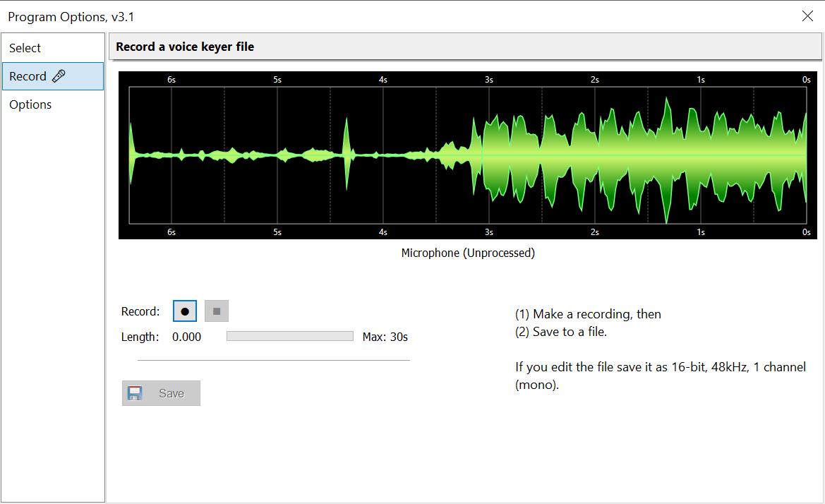Click the Microphone (Unprocessed) caption
The height and width of the screenshot is (504, 825).
coord(468,253)
